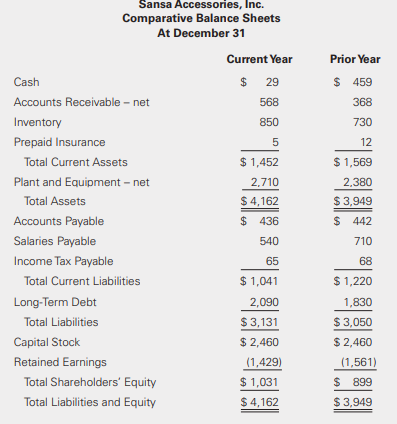Click the Inventory current year value 850
Viewport: 397px width, 424px height.
tap(269, 122)
